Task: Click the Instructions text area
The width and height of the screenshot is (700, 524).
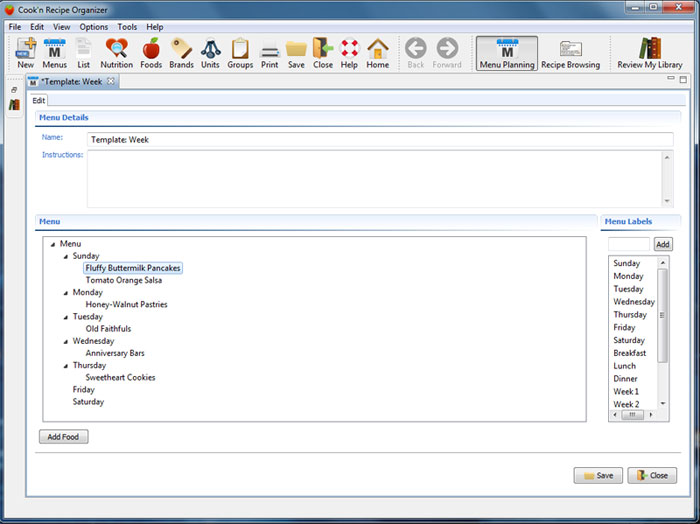Action: 375,179
